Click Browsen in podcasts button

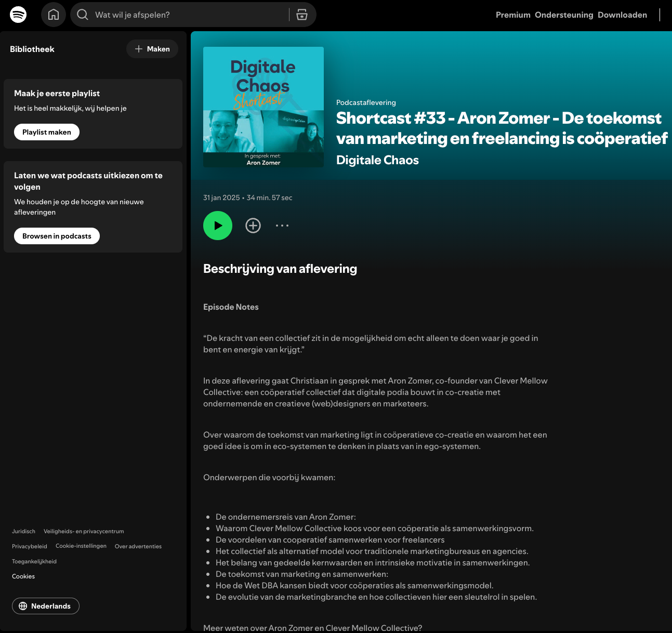tap(57, 236)
